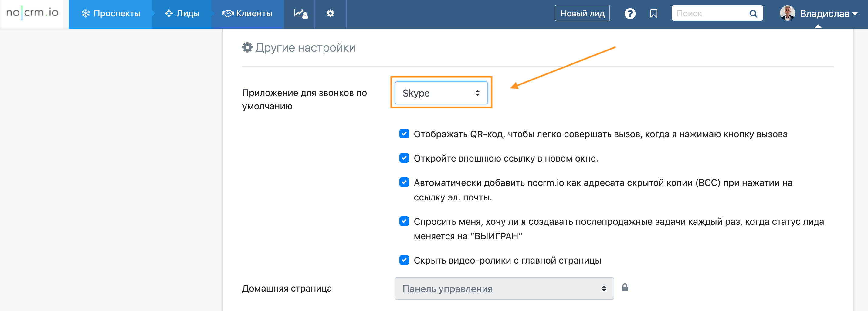Open the bookmark icon
Viewport: 868px width, 311px height.
pos(654,13)
